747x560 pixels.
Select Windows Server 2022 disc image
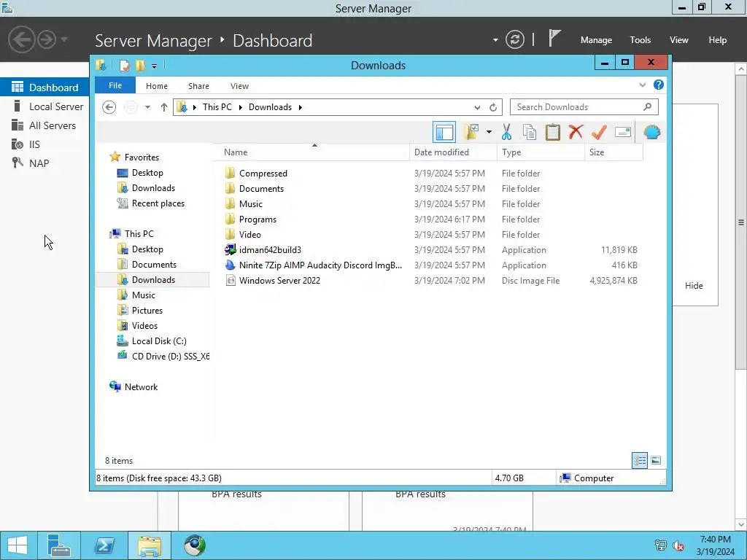279,281
